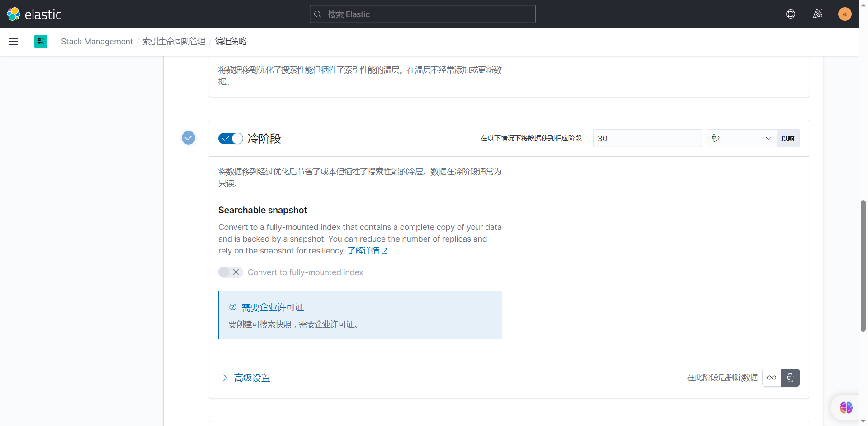Click the page vertical scrollbar thumb
Viewport: 868px width, 426px height.
863,266
